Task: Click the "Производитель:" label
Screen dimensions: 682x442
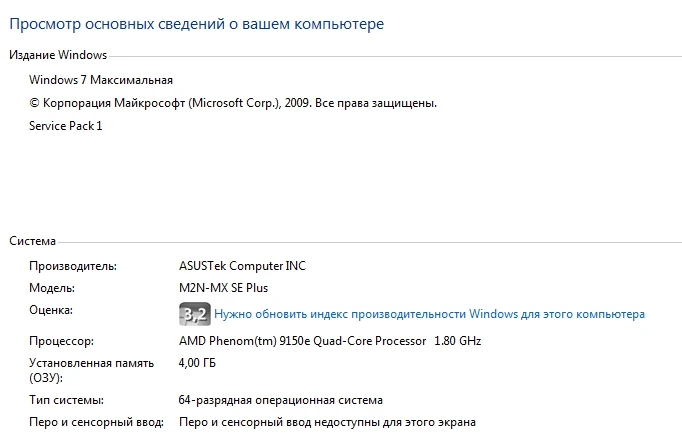Action: [x=73, y=266]
